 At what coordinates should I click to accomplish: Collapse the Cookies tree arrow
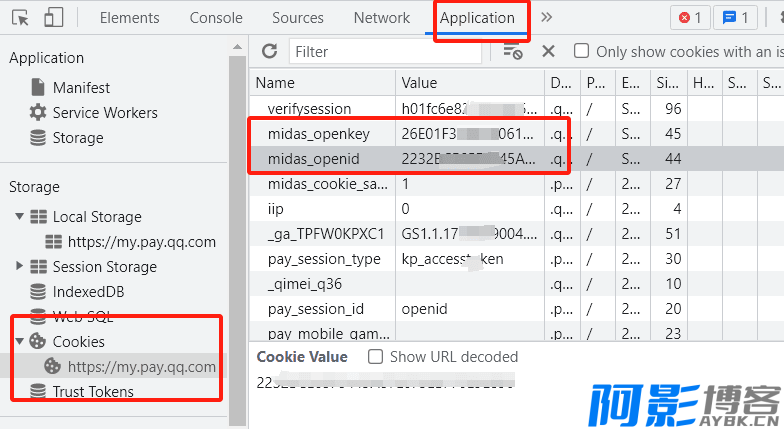point(20,342)
